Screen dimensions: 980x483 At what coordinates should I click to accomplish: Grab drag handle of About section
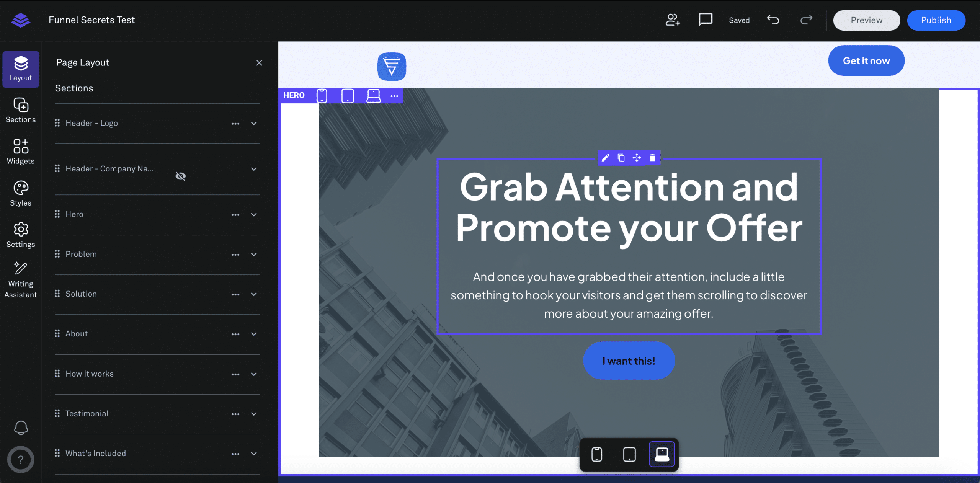pos(57,333)
